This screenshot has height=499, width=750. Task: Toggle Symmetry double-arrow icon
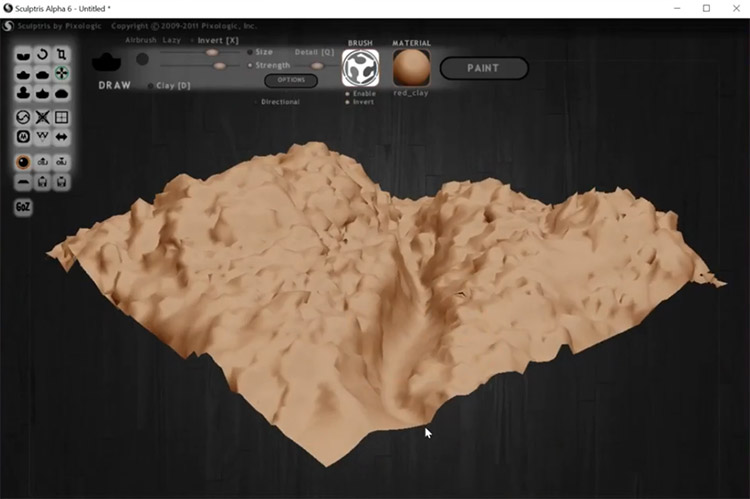62,137
